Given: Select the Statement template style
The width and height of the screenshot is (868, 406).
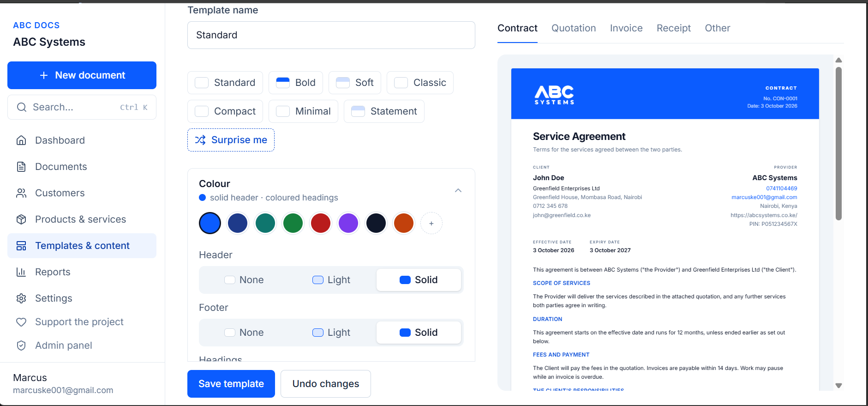Looking at the screenshot, I should 384,111.
